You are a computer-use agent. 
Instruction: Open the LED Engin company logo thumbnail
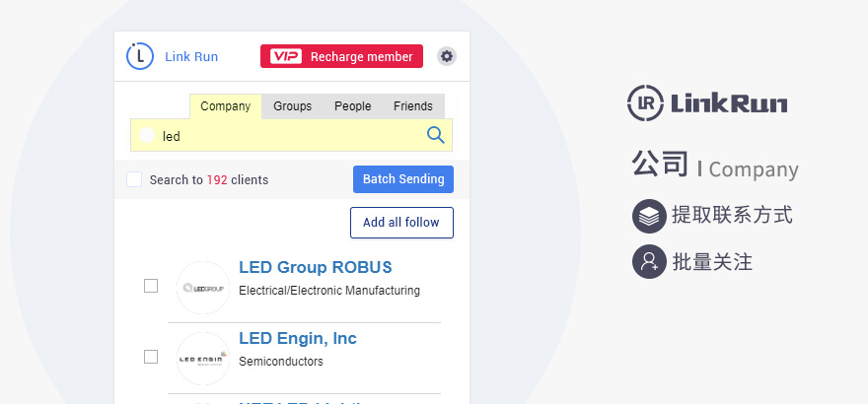(202, 359)
